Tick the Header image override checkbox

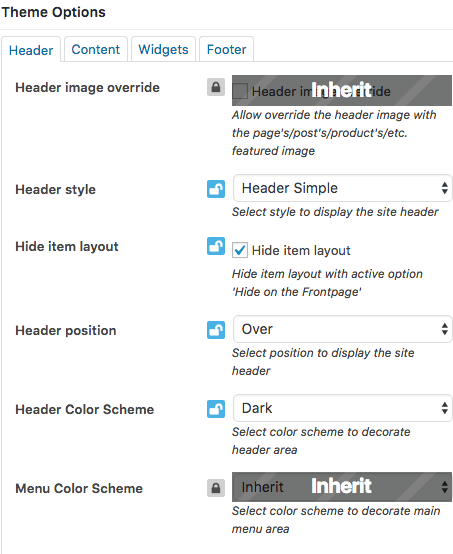240,91
